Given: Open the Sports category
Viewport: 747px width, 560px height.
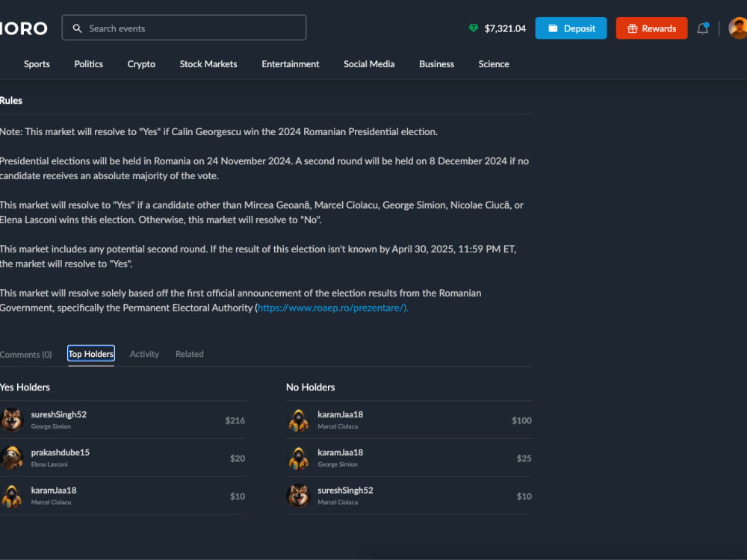Looking at the screenshot, I should pos(37,63).
